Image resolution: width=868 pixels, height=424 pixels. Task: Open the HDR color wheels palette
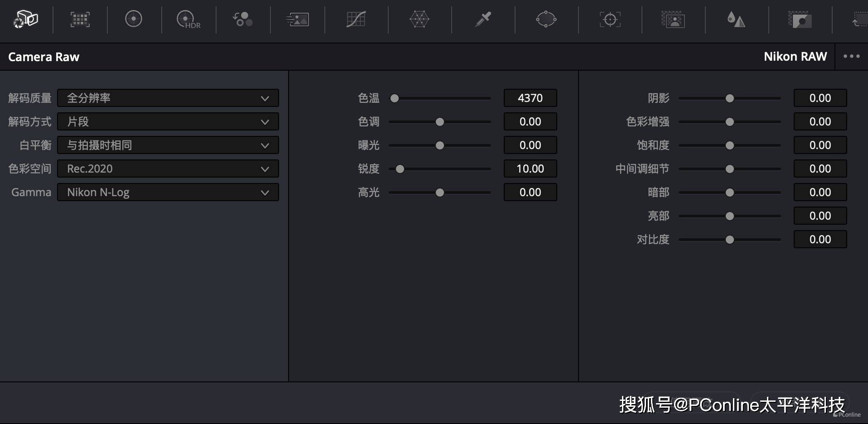[x=188, y=20]
